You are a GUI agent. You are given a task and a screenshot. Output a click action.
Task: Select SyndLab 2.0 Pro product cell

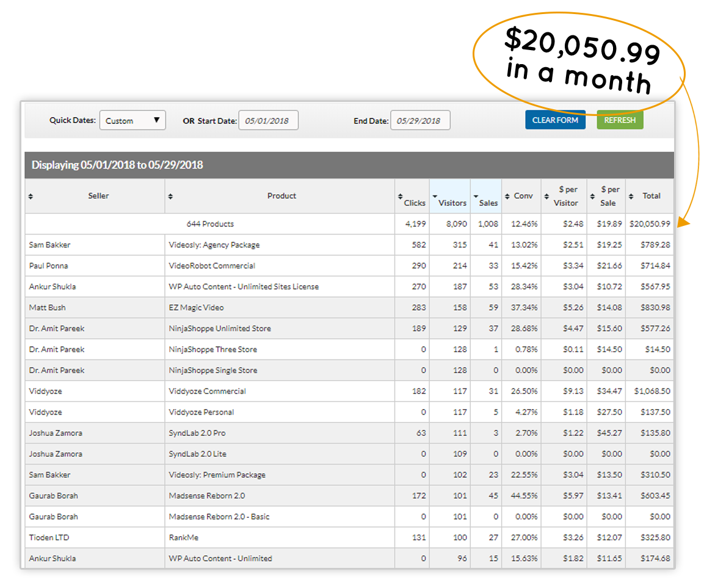(280, 433)
